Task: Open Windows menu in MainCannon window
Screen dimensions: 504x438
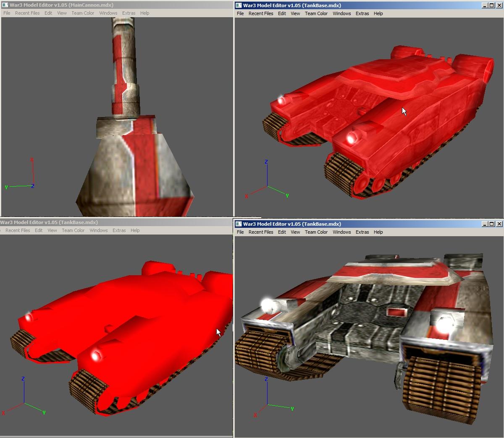Action: pos(108,13)
